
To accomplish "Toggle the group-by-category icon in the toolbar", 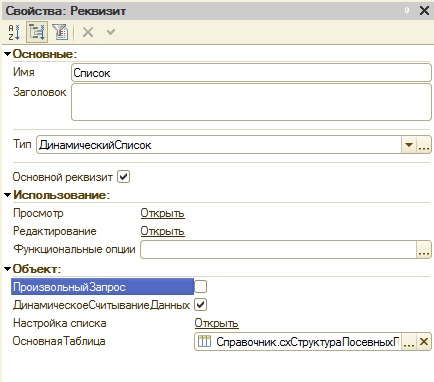I will (x=37, y=32).
